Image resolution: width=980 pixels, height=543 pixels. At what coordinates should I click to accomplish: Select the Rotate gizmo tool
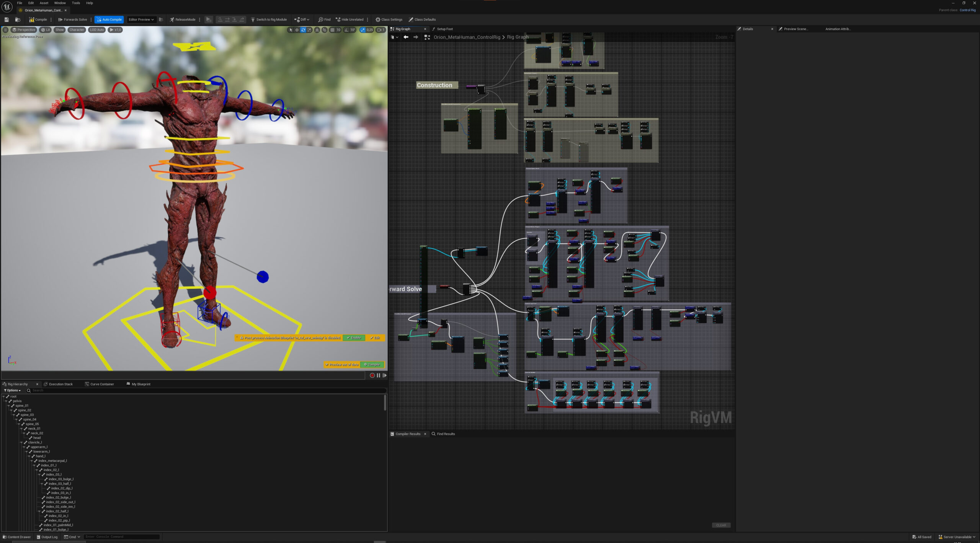click(303, 30)
